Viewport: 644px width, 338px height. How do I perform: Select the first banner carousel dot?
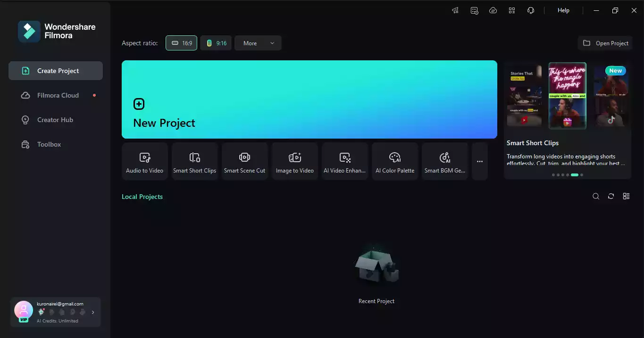(x=553, y=175)
